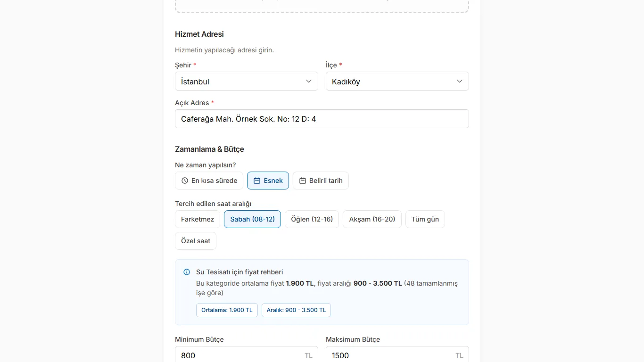Choose the Akşam (16-20) time slot
The height and width of the screenshot is (362, 644).
point(372,219)
